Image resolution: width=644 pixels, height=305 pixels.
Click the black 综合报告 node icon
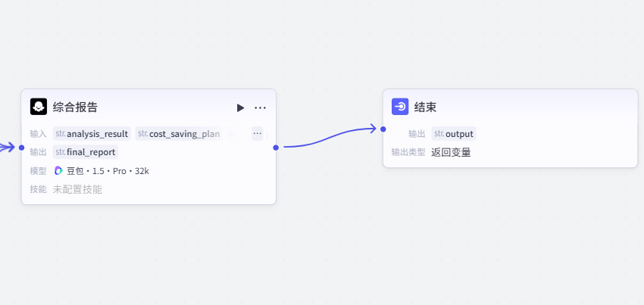click(x=39, y=107)
